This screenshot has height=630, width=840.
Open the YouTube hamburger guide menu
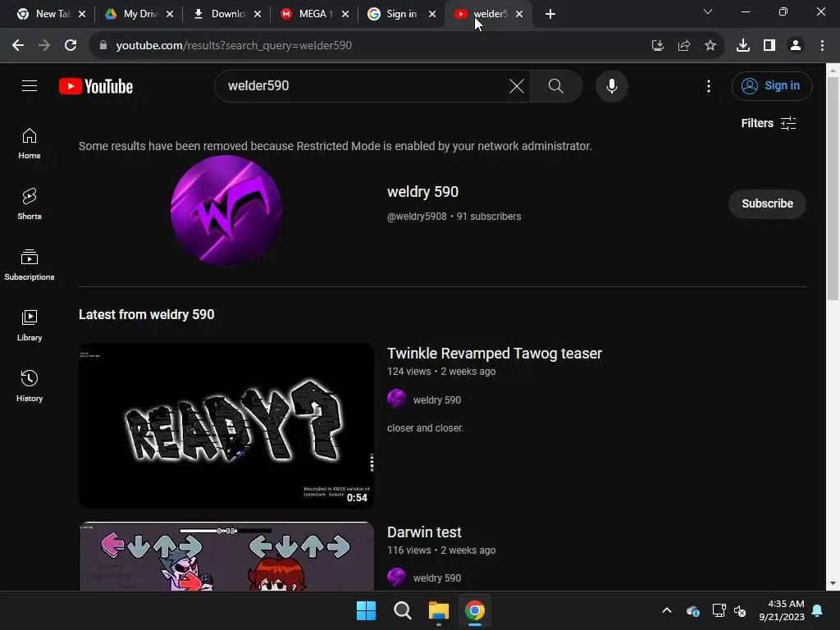tap(30, 85)
